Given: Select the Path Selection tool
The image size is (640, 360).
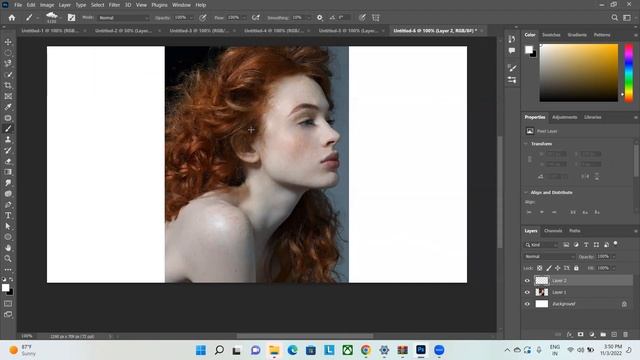Looking at the screenshot, I should coord(8,226).
